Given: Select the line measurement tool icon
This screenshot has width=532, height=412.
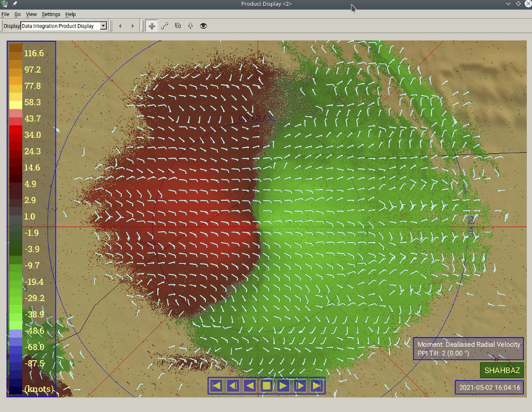Looking at the screenshot, I should tap(165, 26).
